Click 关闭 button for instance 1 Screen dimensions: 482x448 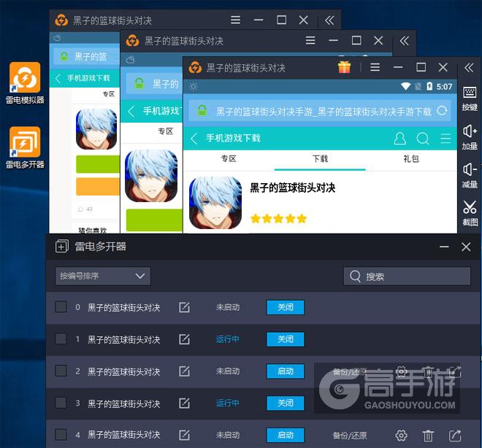(286, 339)
